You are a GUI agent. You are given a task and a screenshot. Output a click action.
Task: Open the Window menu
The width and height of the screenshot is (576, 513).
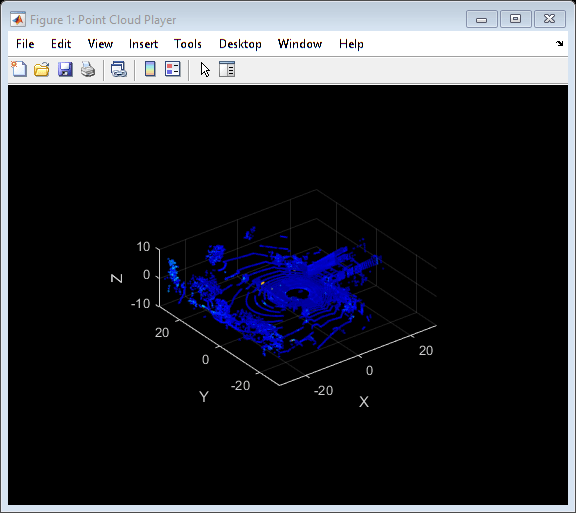(300, 44)
